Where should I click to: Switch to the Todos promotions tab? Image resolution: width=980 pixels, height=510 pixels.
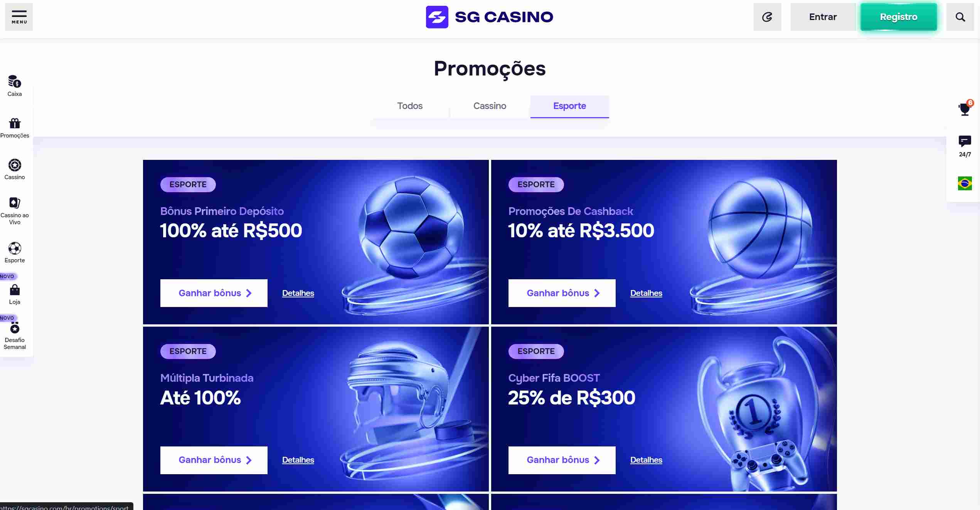410,106
